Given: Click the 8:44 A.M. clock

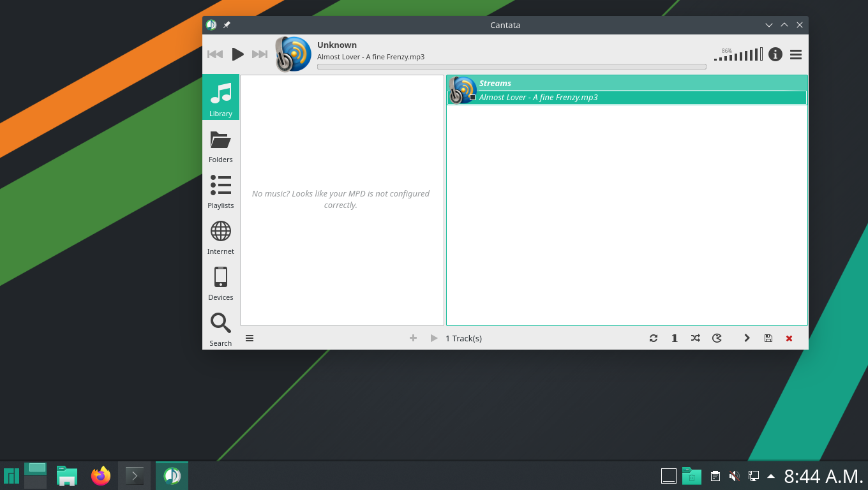Looking at the screenshot, I should [x=823, y=476].
